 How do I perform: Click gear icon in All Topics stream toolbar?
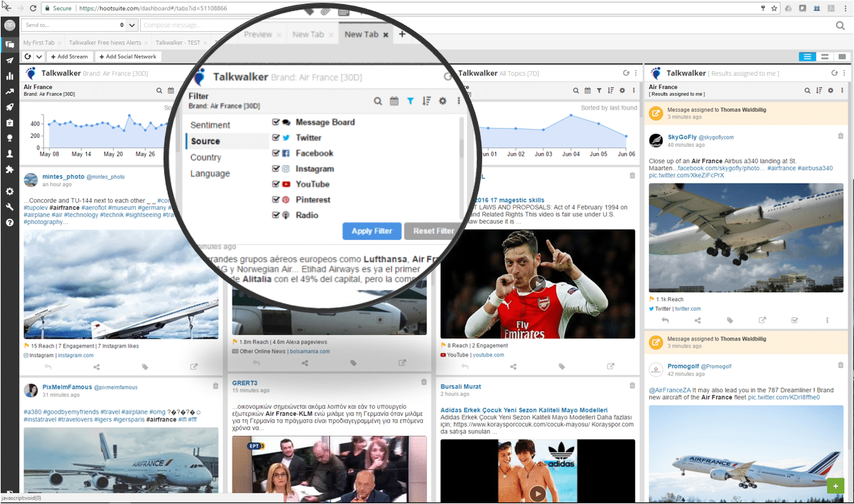click(622, 90)
